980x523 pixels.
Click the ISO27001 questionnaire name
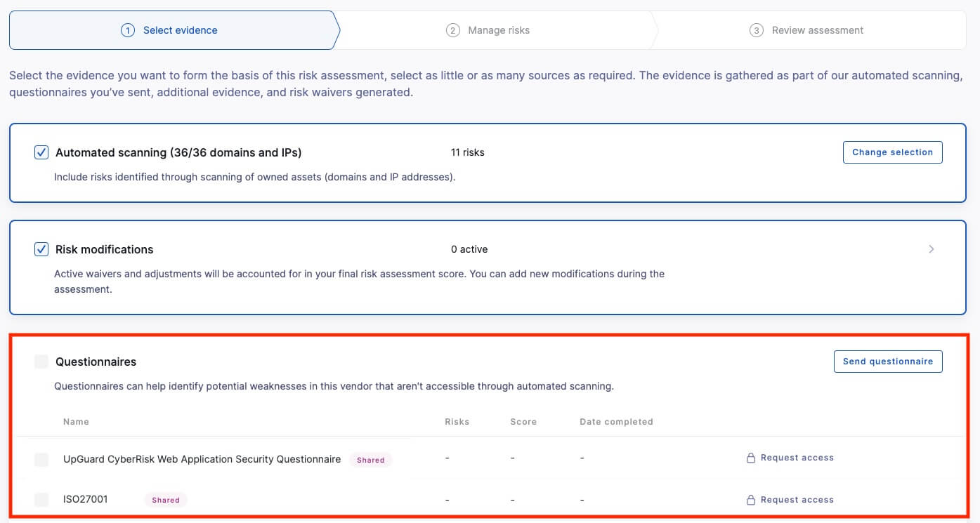coord(85,499)
